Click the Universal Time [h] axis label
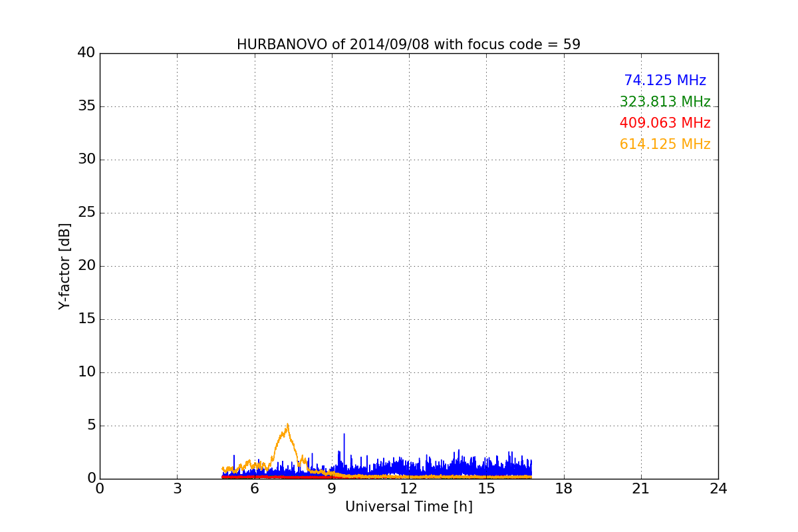This screenshot has height=532, width=798. (x=409, y=507)
